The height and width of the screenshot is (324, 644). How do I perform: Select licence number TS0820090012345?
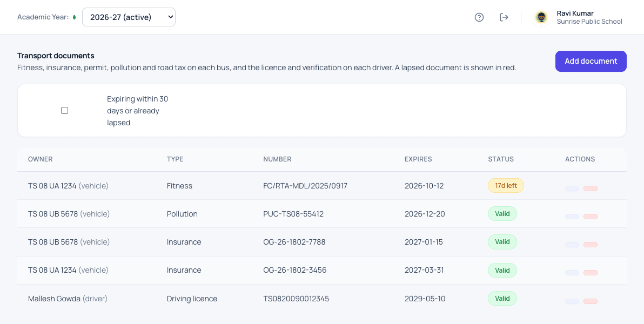[x=296, y=299]
